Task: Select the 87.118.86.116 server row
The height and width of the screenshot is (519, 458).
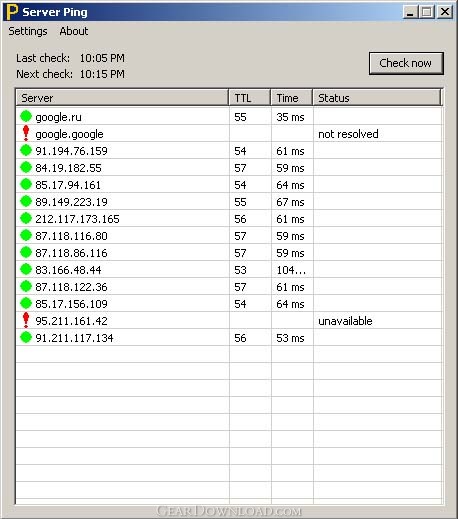Action: [x=229, y=253]
